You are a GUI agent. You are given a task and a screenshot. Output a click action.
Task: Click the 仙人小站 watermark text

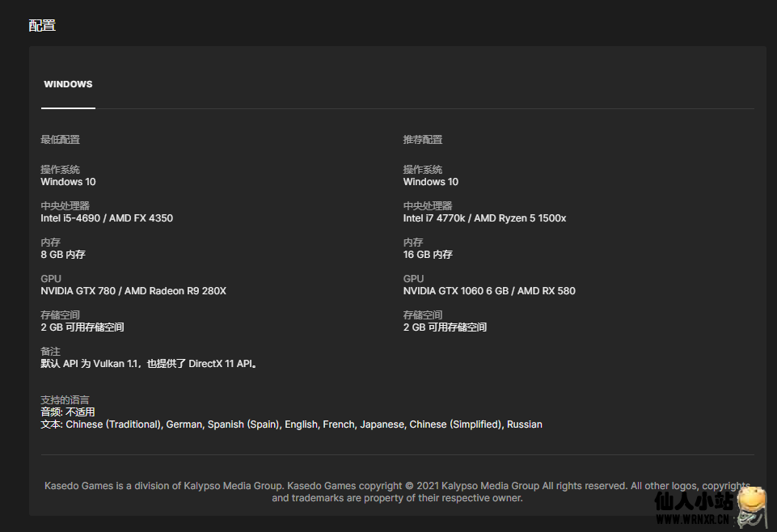[x=692, y=502]
